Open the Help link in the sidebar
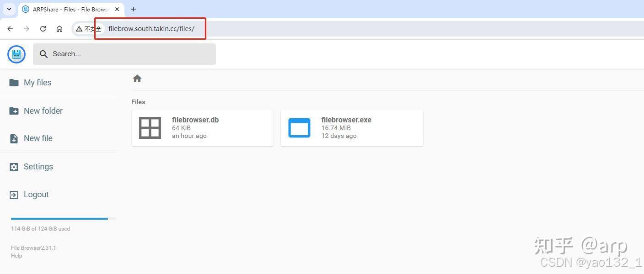The height and width of the screenshot is (274, 644). coord(16,256)
